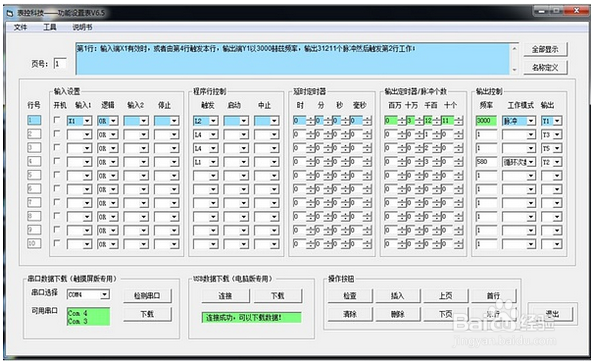Open row 1 输入2 dropdown
The height and width of the screenshot is (362, 591).
tap(136, 121)
